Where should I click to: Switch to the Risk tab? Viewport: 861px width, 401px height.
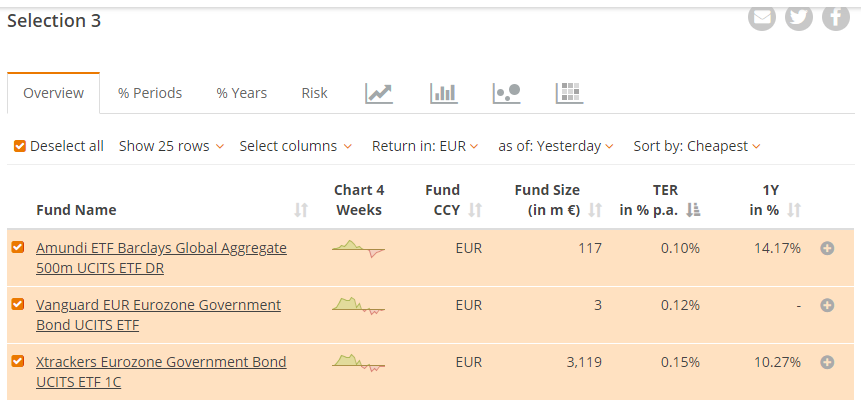point(314,93)
